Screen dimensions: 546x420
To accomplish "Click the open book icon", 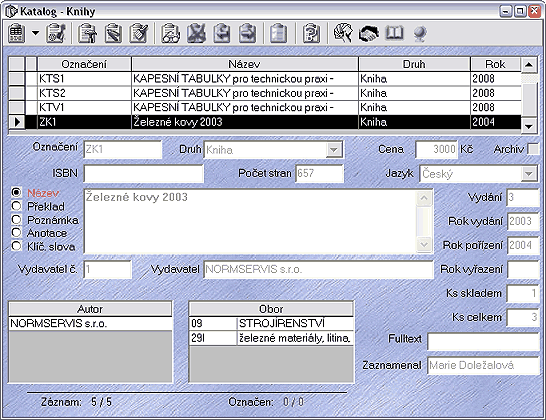I will coord(395,33).
